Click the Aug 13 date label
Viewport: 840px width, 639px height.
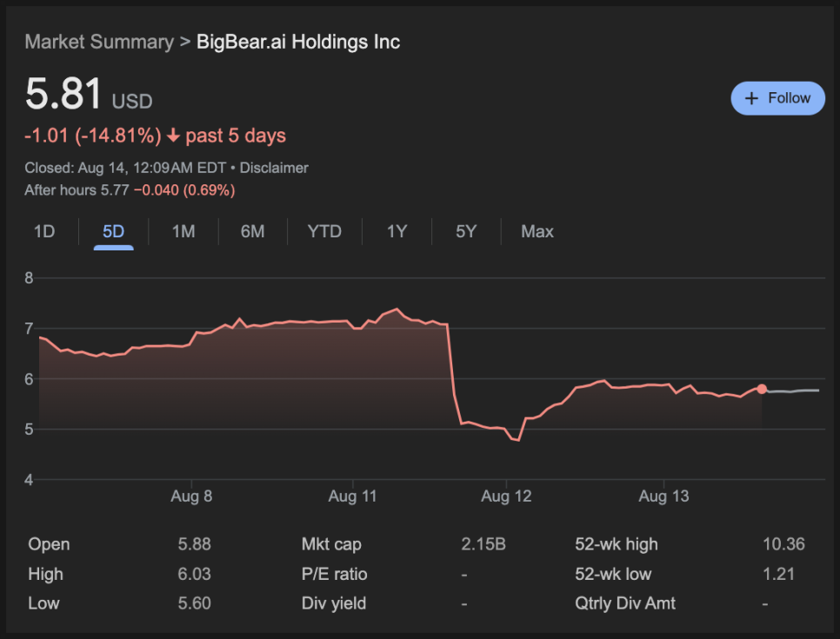coord(663,496)
